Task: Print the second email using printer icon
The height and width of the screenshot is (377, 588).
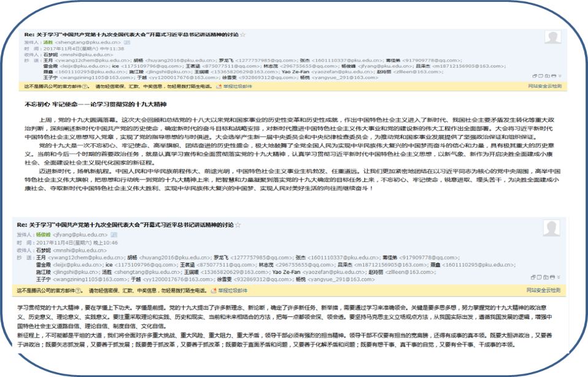Action: tap(552, 277)
